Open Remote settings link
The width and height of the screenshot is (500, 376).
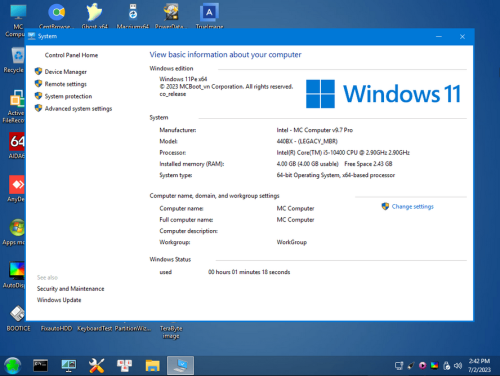[x=66, y=84]
